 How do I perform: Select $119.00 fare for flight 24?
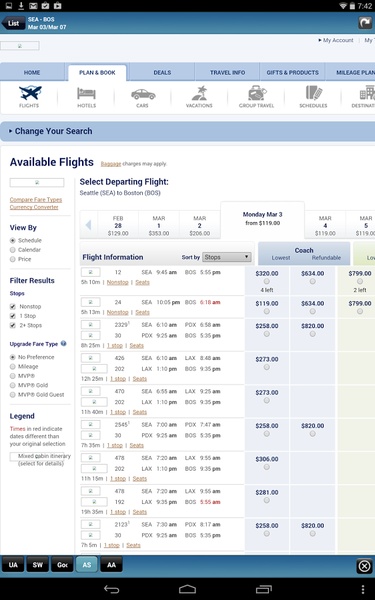click(267, 311)
